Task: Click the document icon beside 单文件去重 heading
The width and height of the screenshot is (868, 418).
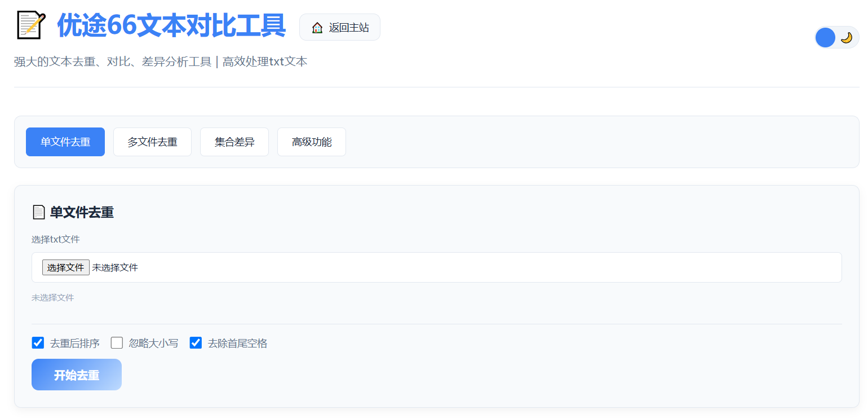Action: (x=38, y=213)
